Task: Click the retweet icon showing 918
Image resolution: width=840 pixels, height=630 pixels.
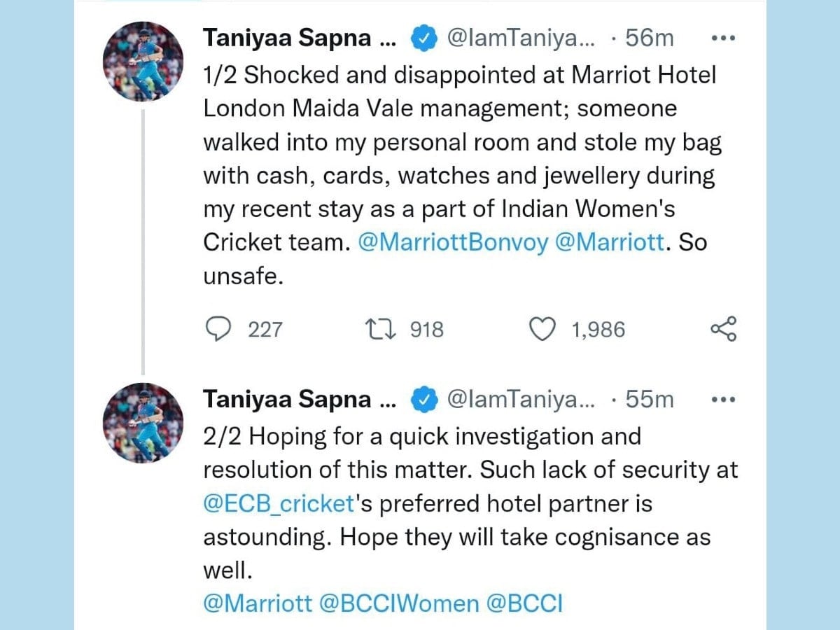Action: 383,329
